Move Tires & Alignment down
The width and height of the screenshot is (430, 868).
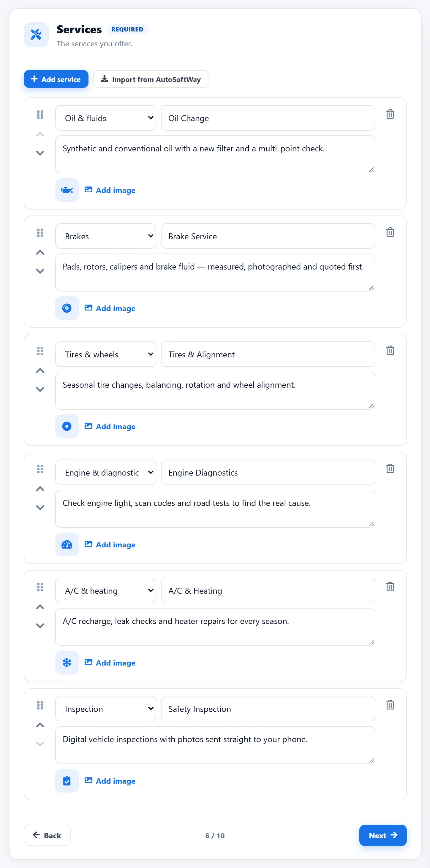[40, 389]
